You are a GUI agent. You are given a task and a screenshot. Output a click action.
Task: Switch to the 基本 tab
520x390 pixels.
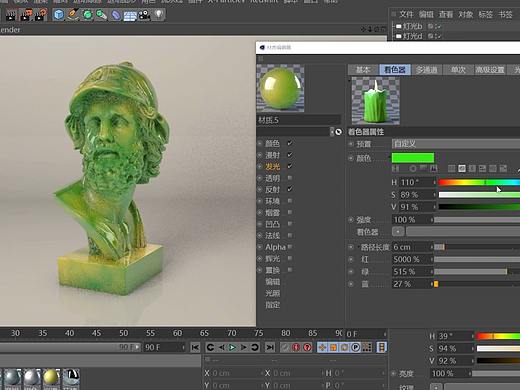[363, 70]
